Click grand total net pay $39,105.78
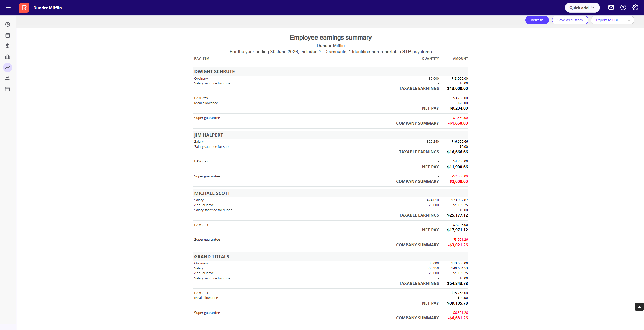The height and width of the screenshot is (330, 644). click(x=458, y=303)
